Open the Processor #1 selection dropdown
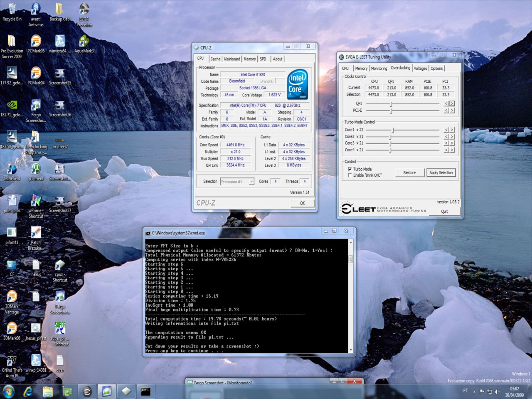 point(237,182)
